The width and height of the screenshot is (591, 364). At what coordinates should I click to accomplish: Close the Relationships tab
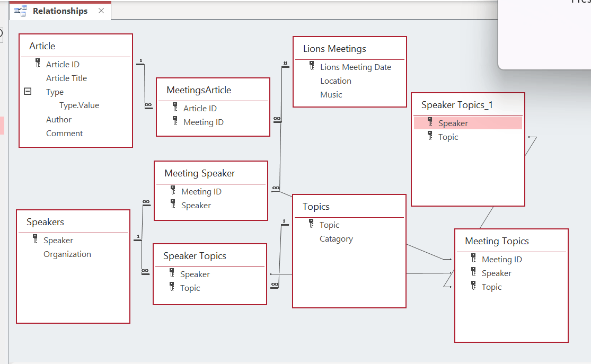(x=101, y=11)
